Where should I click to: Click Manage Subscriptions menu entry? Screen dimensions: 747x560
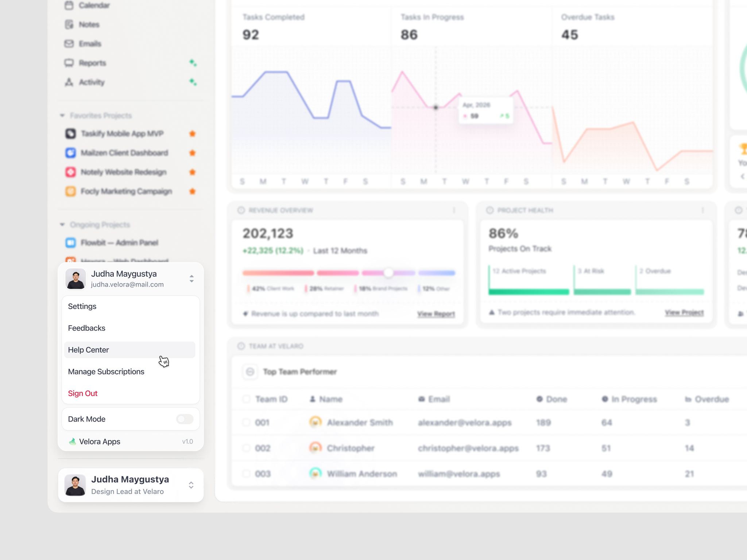coord(106,372)
